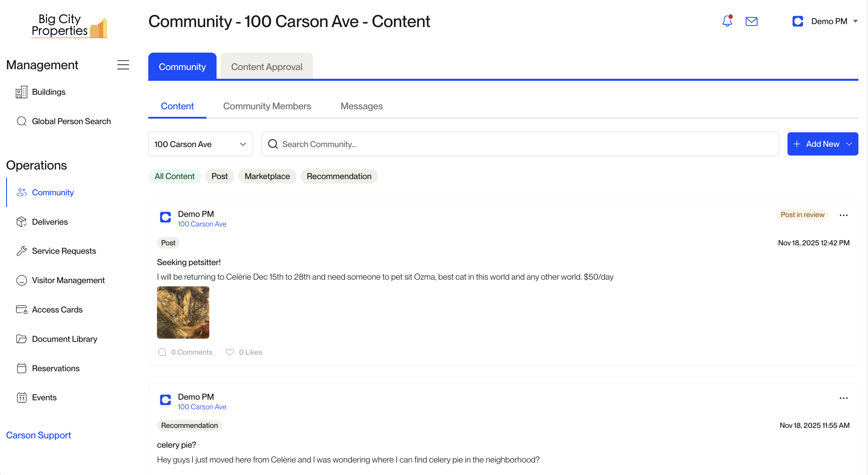This screenshot has width=868, height=475.
Task: Click the Seeking petsitter! post title
Action: point(189,262)
